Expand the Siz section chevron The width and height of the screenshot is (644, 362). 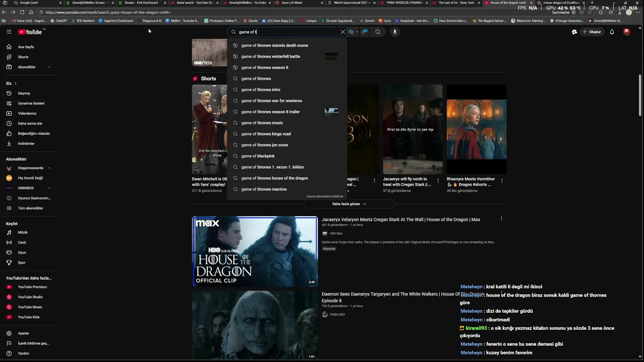point(16,83)
